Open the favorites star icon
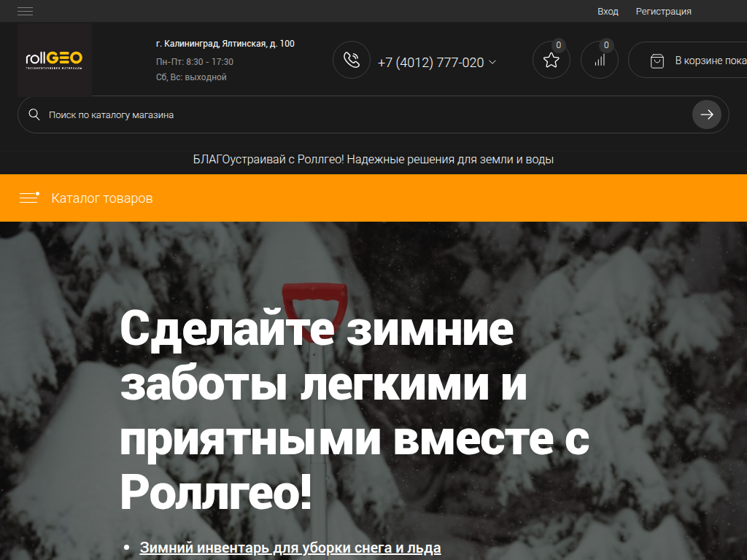747x560 pixels. click(551, 59)
